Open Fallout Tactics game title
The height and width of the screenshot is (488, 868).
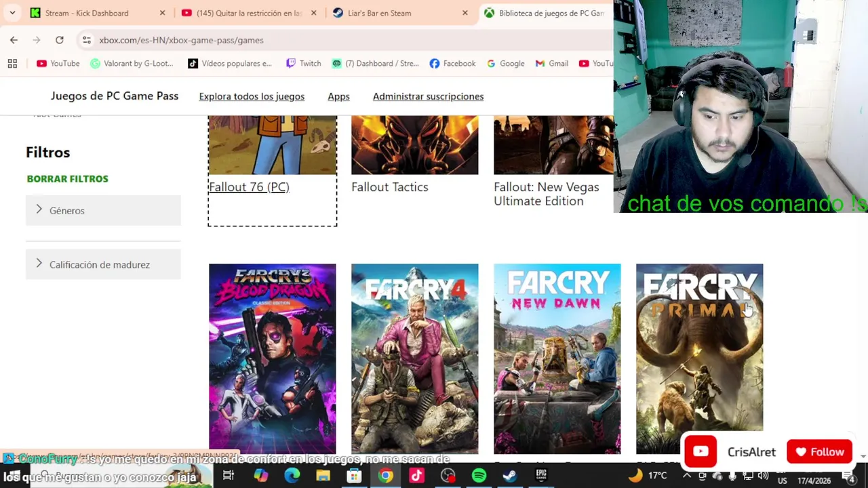click(389, 187)
